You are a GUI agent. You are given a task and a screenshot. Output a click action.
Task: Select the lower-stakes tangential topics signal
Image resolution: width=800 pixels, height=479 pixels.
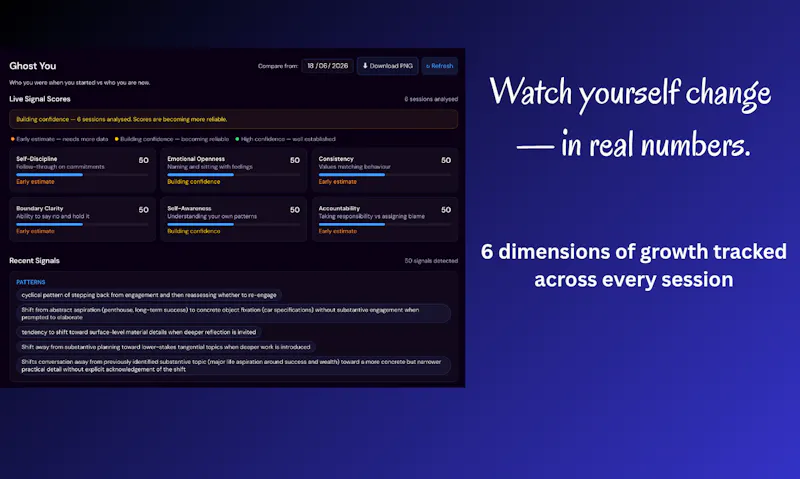(x=166, y=347)
